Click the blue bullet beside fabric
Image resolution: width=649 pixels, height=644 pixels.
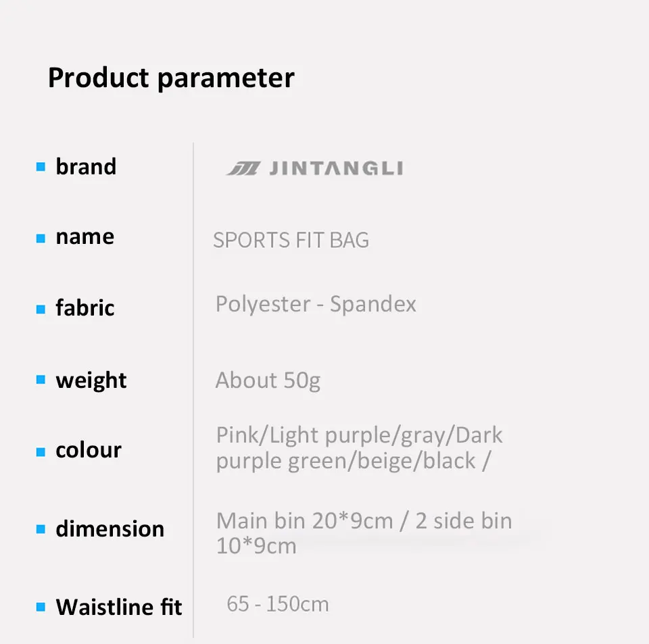41,309
